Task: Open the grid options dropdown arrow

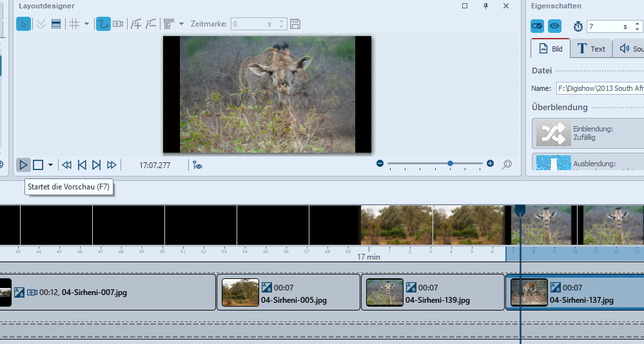Action: point(86,24)
